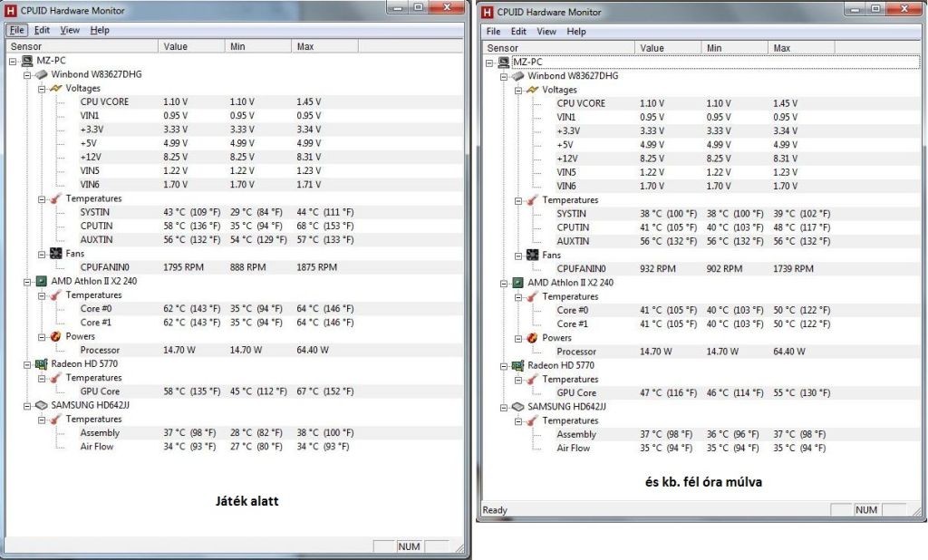Click Value column header in right window
The image size is (928, 560).
point(668,48)
